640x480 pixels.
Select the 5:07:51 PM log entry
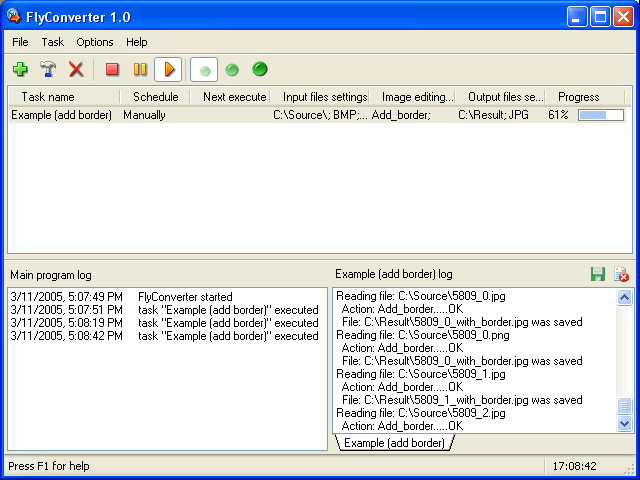click(164, 310)
